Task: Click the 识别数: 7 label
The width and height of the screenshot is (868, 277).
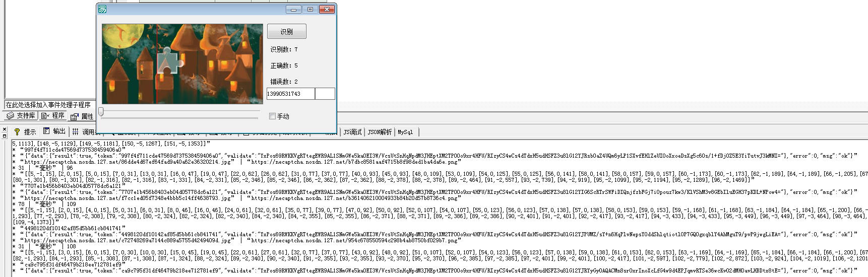Action: click(284, 49)
